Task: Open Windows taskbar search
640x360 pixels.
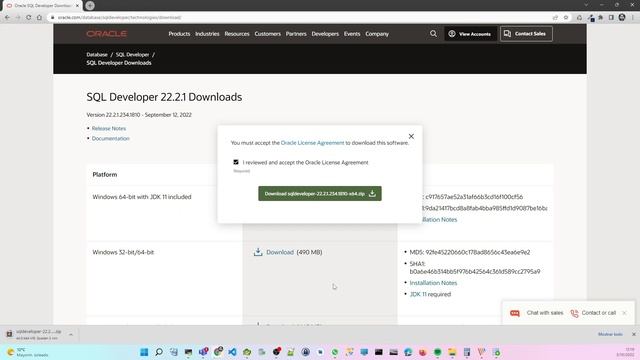Action: [x=159, y=352]
